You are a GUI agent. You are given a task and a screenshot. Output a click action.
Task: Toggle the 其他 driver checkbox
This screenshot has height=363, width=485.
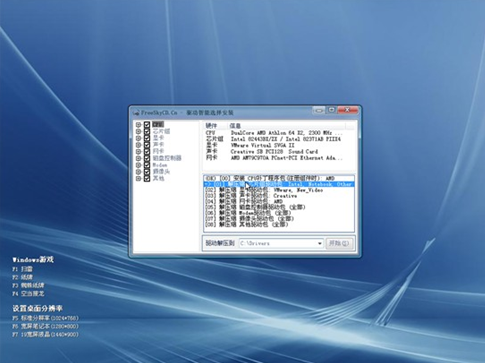point(147,178)
